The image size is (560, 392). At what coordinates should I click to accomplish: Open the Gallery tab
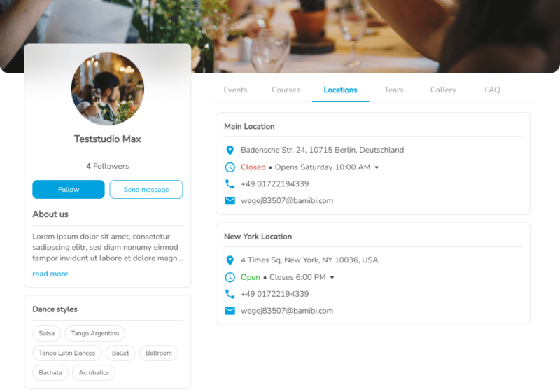pos(443,90)
